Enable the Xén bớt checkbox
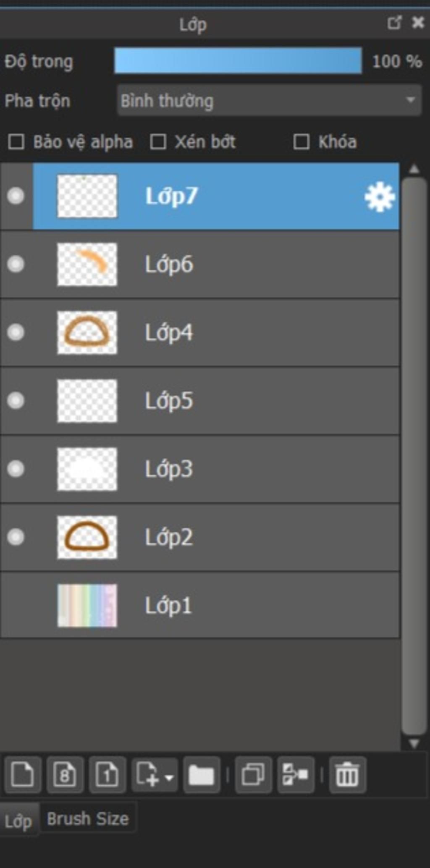This screenshot has height=868, width=430. coord(158,142)
